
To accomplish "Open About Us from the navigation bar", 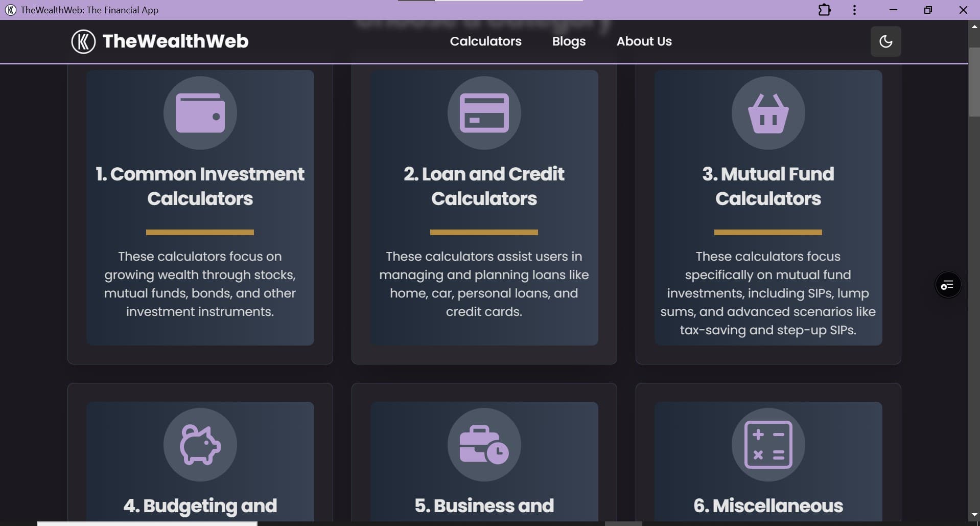I will (x=644, y=41).
